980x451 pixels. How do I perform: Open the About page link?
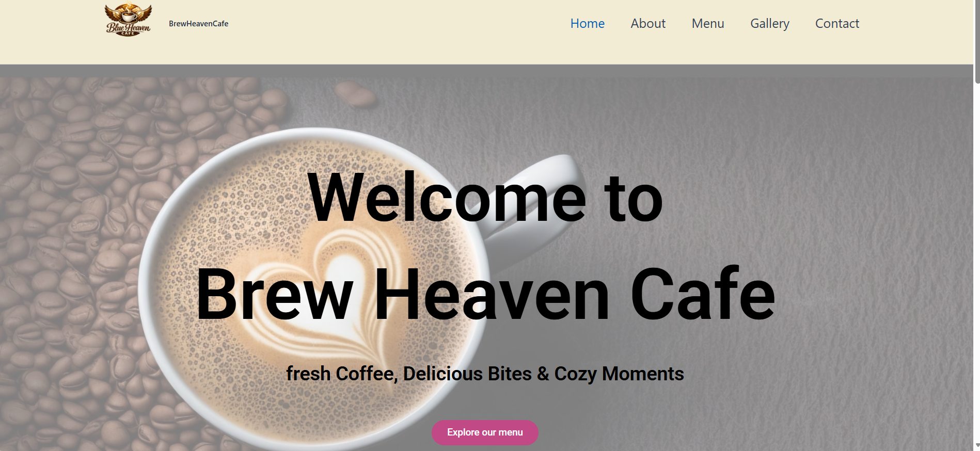pyautogui.click(x=648, y=24)
